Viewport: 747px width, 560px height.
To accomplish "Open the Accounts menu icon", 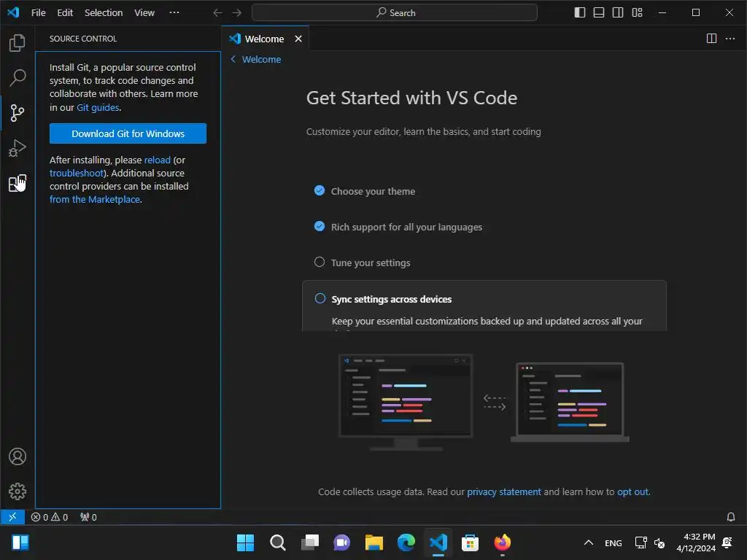I will click(18, 456).
